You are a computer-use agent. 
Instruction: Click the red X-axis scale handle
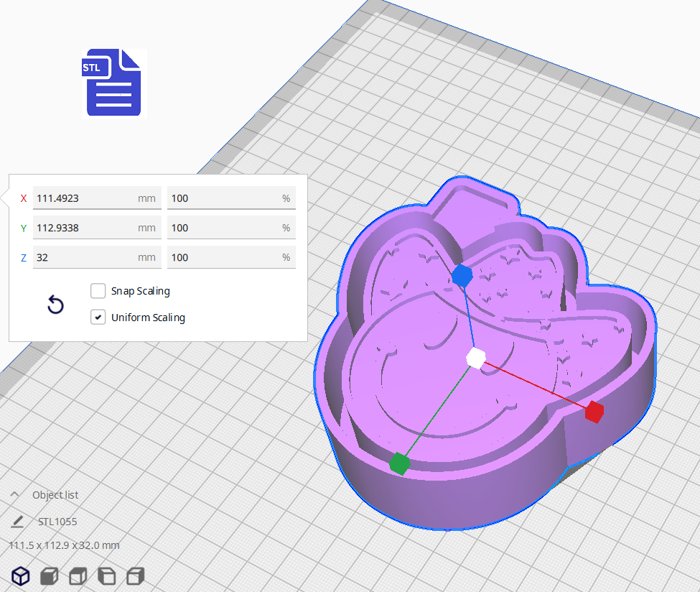pos(594,412)
